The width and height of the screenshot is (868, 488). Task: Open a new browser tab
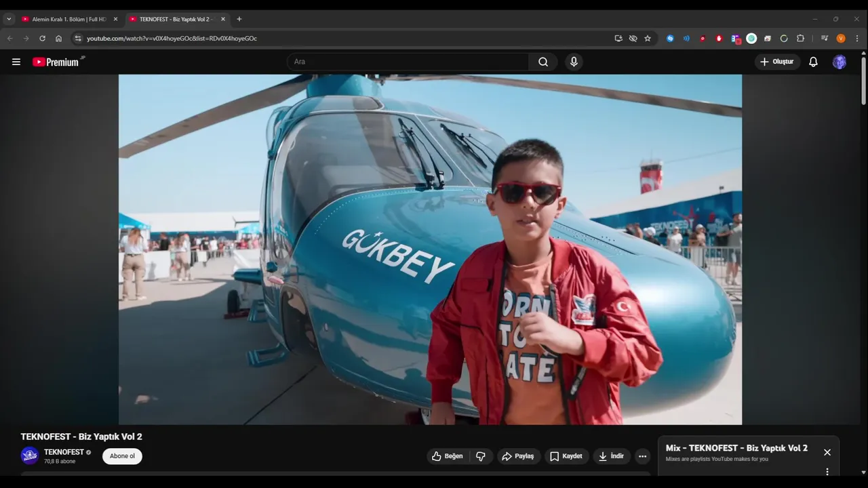pyautogui.click(x=239, y=19)
